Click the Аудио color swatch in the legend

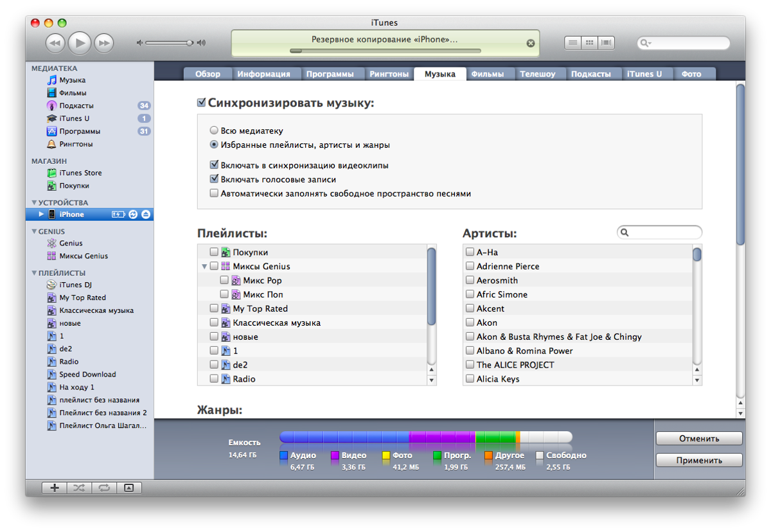[284, 456]
